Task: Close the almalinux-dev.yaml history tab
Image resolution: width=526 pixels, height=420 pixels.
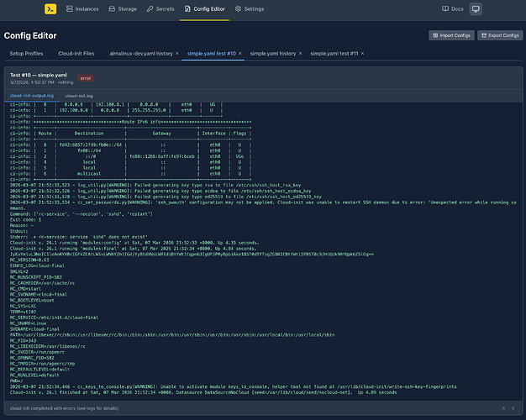Action: pos(177,53)
